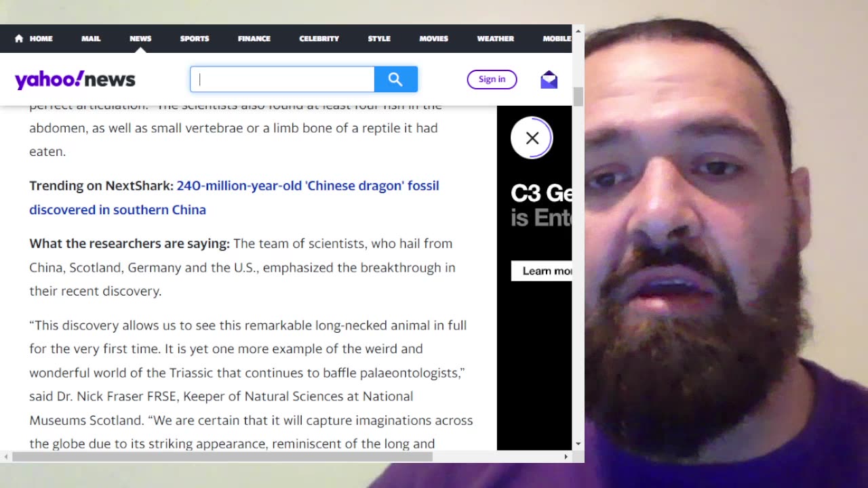
Task: Click 'What the researchers are saying:' heading
Action: [x=130, y=243]
